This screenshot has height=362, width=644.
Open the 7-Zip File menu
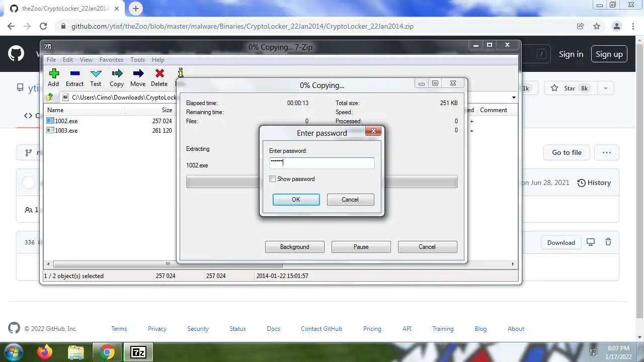[51, 59]
